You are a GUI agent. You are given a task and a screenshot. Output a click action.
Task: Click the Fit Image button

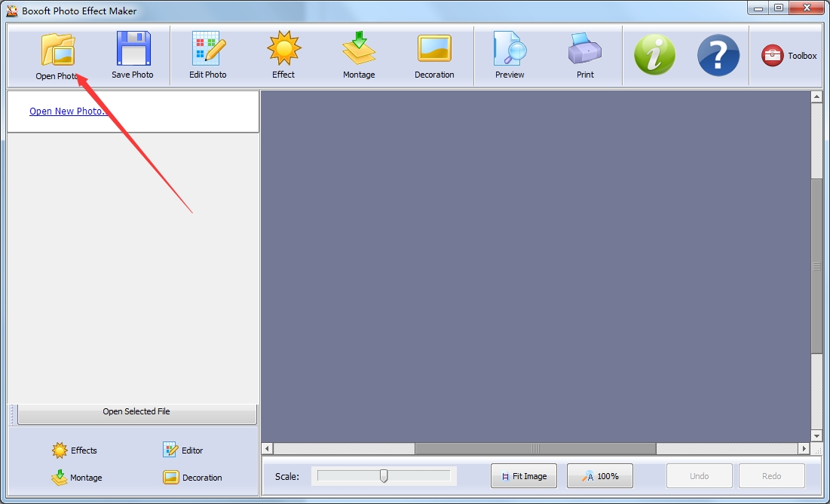click(523, 476)
